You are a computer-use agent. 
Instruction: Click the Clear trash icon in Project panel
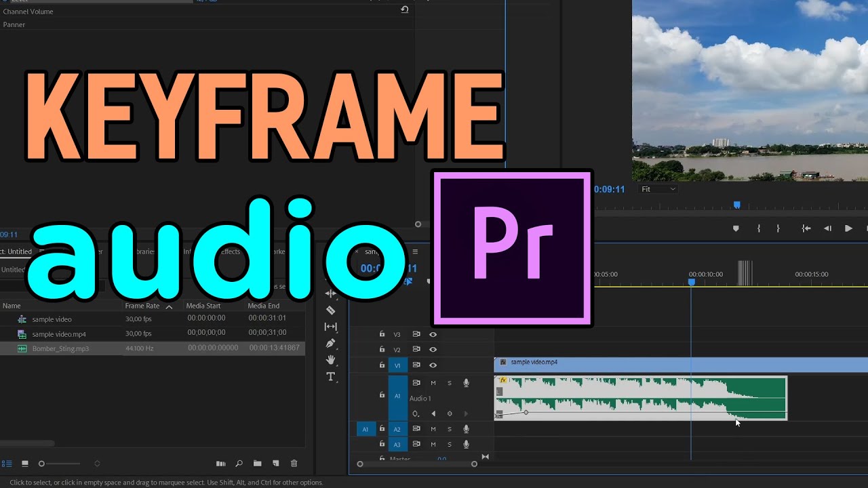coord(294,464)
